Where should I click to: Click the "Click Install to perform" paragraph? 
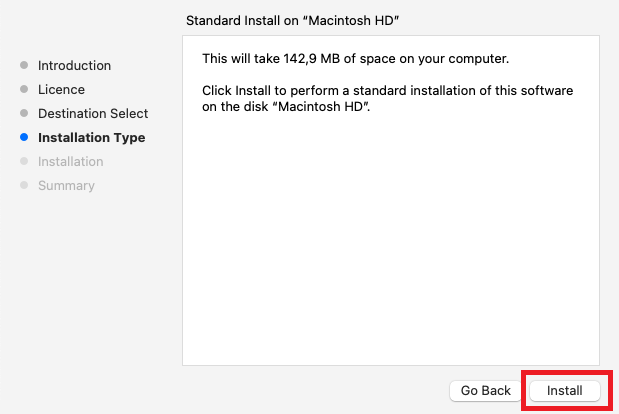point(387,90)
